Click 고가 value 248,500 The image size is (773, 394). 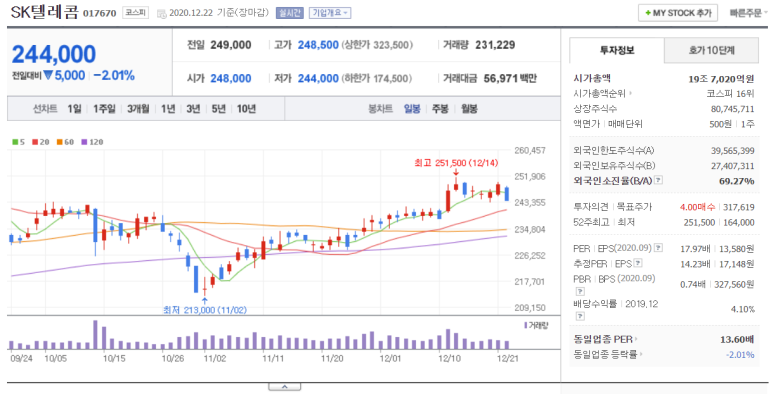click(x=318, y=45)
